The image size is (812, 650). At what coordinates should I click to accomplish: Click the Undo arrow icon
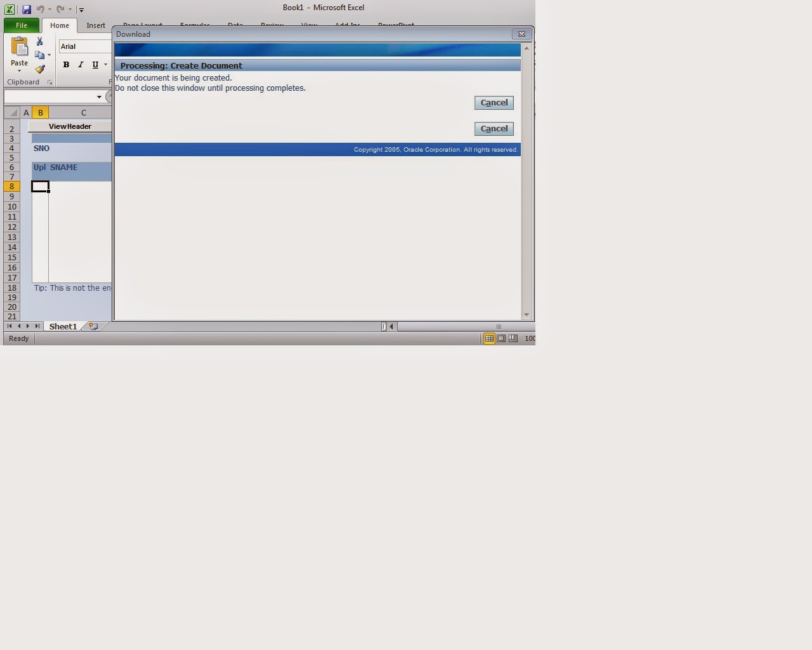[x=39, y=9]
